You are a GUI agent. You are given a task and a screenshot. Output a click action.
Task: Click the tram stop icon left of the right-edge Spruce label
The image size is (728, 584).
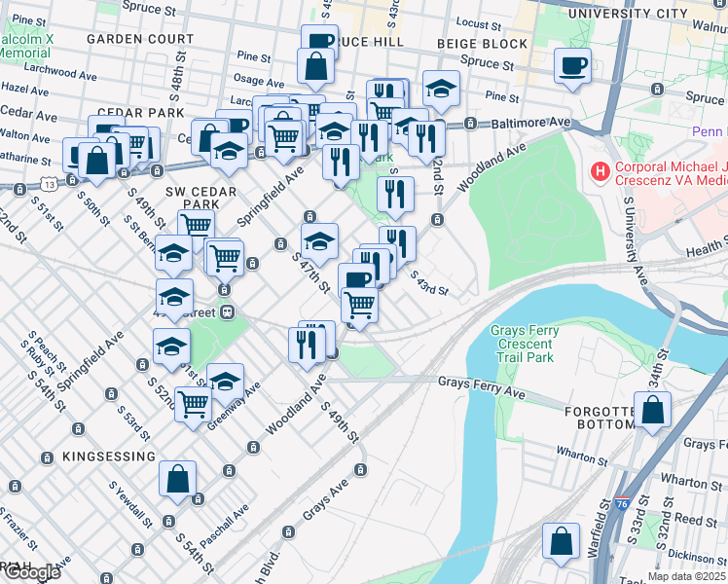click(657, 90)
